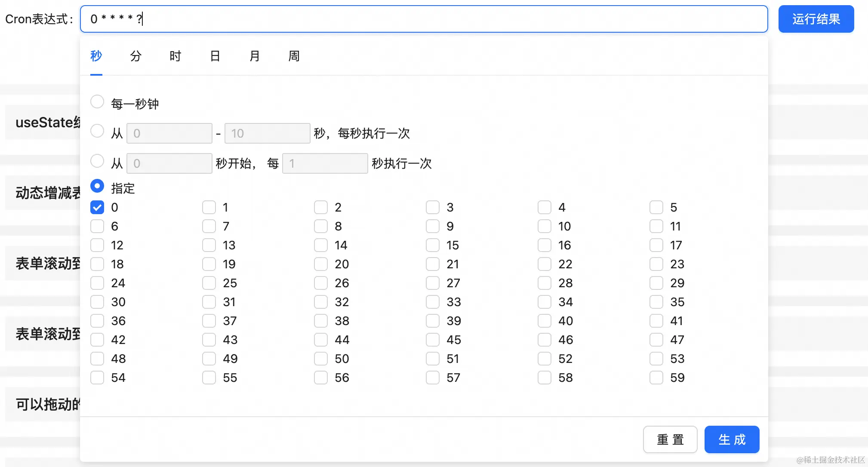Check the box for second 30

(97, 302)
